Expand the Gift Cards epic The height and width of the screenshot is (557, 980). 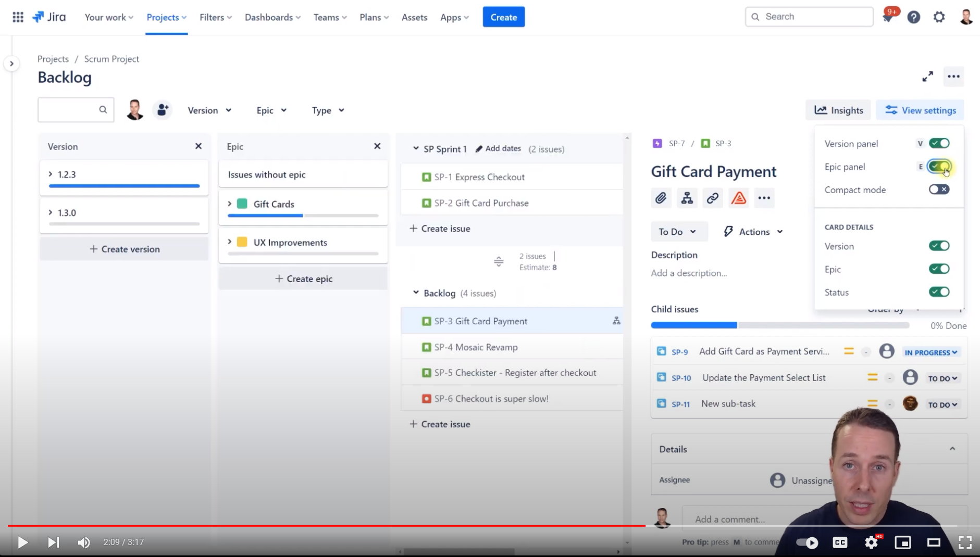[x=230, y=204]
